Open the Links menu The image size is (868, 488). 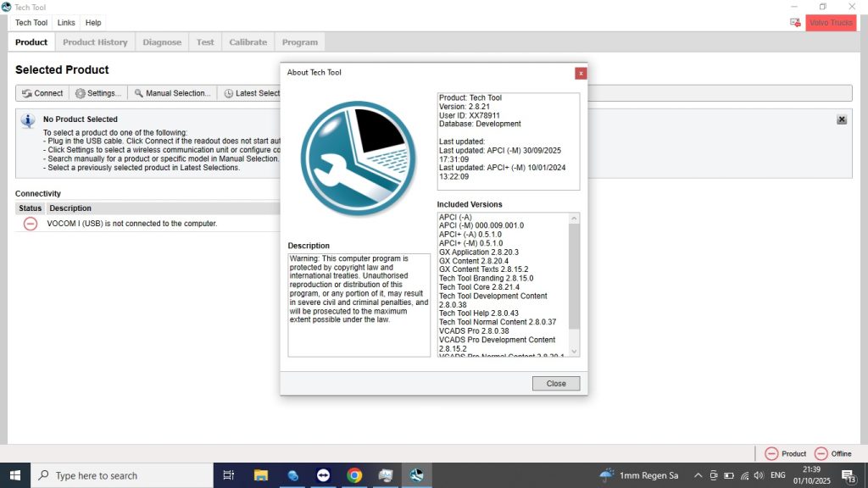pyautogui.click(x=66, y=23)
